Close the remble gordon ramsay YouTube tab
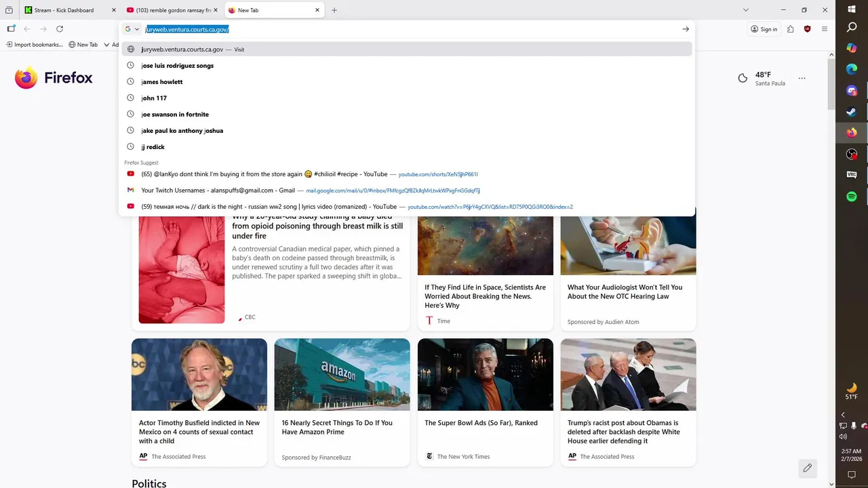Screen dimensions: 868x488 pos(216,10)
